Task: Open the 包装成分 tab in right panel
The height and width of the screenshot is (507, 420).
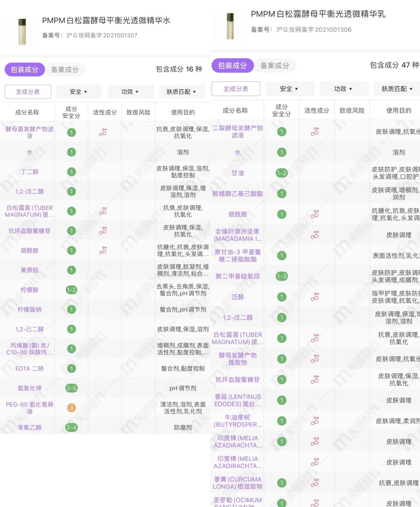Action: 232,65
